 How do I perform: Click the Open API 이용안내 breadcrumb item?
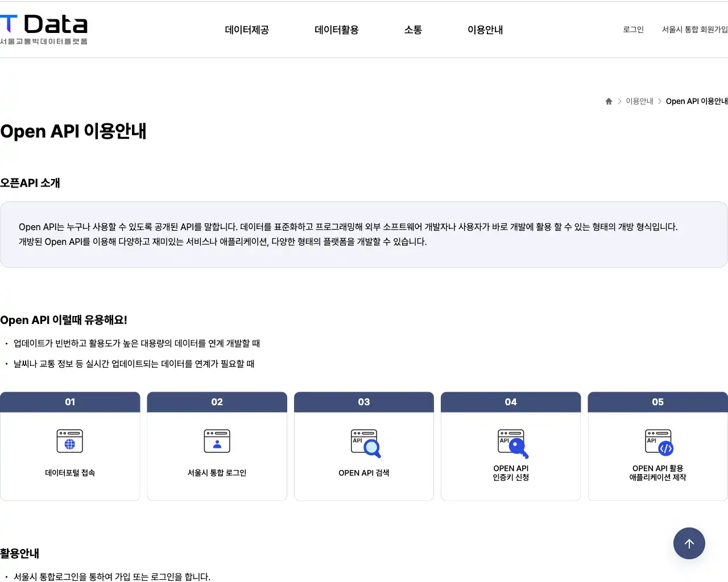tap(697, 101)
